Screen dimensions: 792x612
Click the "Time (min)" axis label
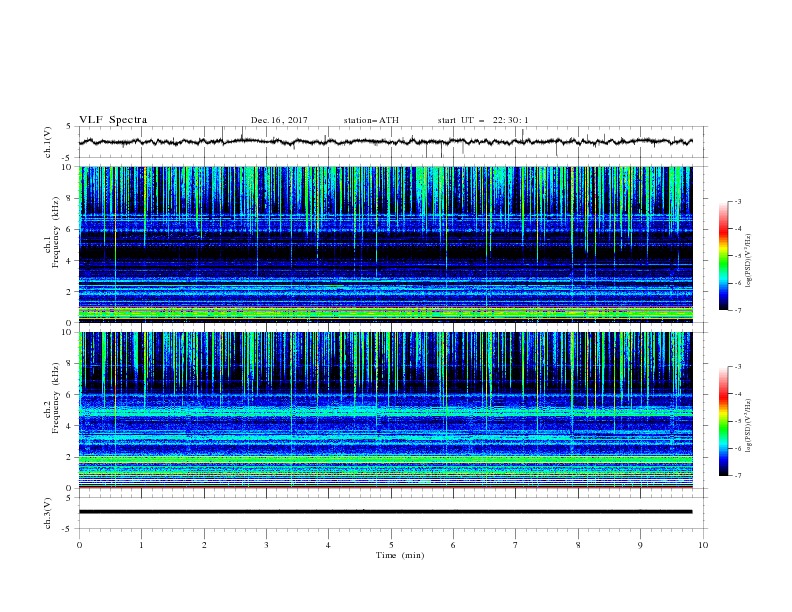pos(400,555)
